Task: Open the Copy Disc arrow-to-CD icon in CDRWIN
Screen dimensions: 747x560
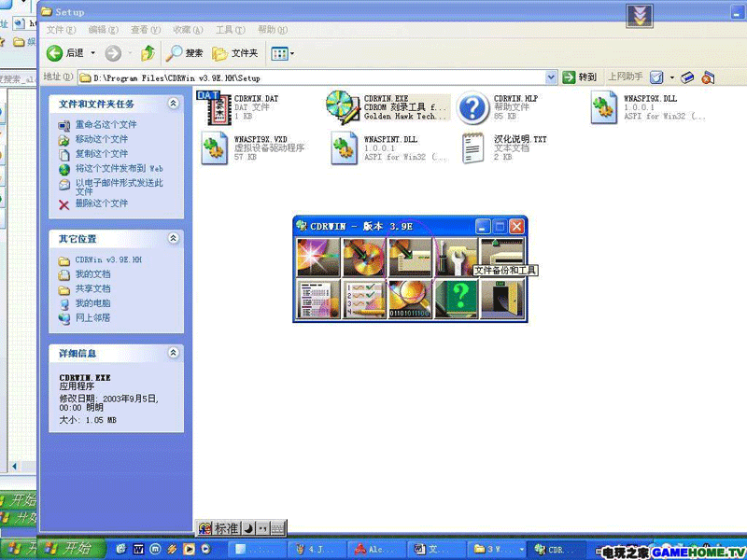Action: tap(364, 258)
